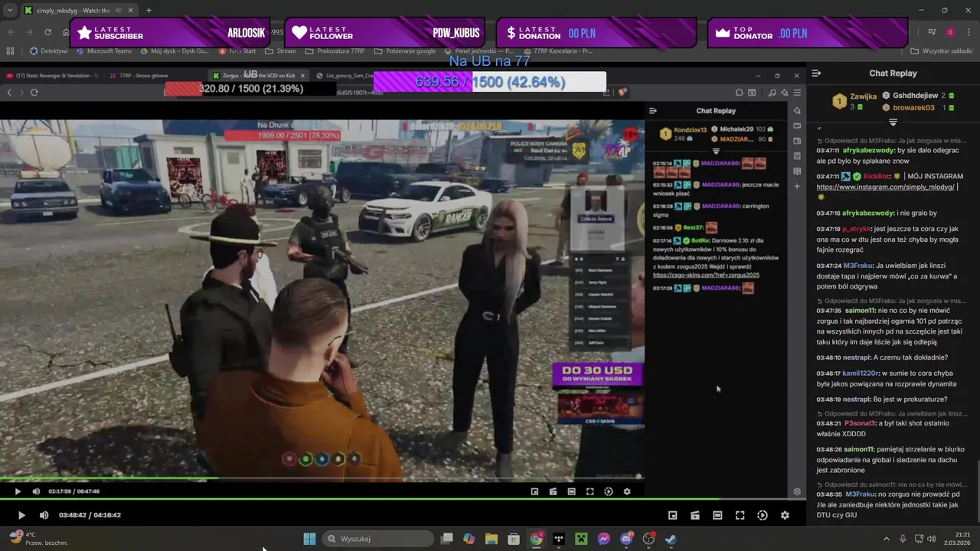Mute inner video volume
The height and width of the screenshot is (551, 980).
pyautogui.click(x=36, y=491)
